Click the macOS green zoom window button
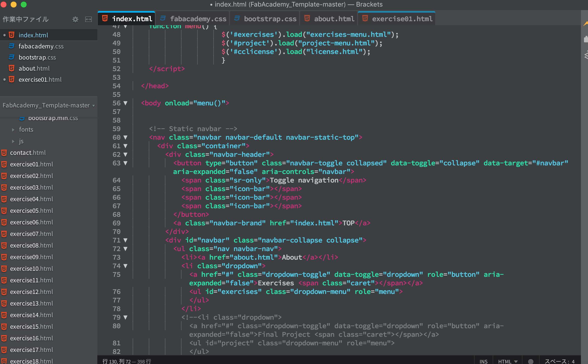 pos(24,4)
